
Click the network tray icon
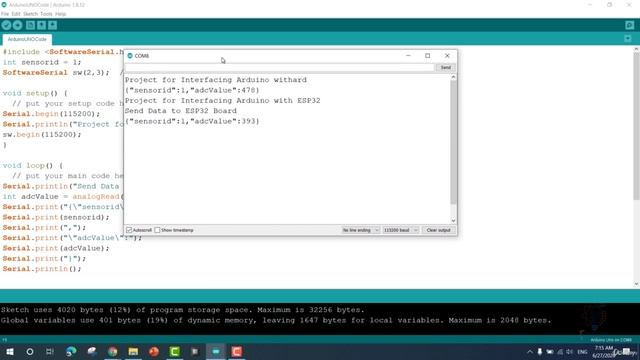click(560, 352)
